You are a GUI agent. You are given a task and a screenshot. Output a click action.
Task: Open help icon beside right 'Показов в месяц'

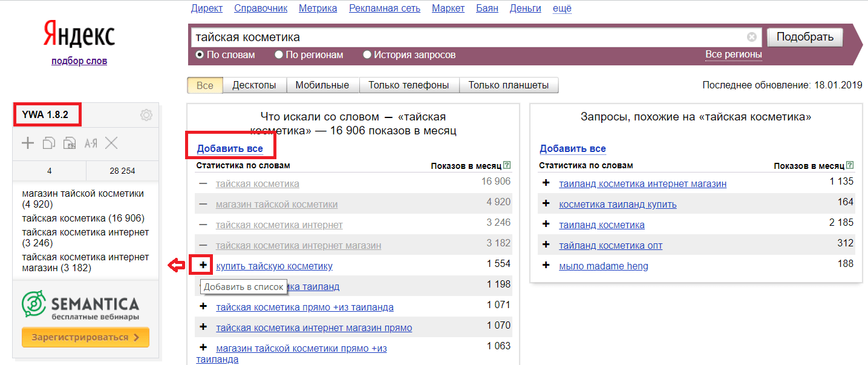(850, 165)
